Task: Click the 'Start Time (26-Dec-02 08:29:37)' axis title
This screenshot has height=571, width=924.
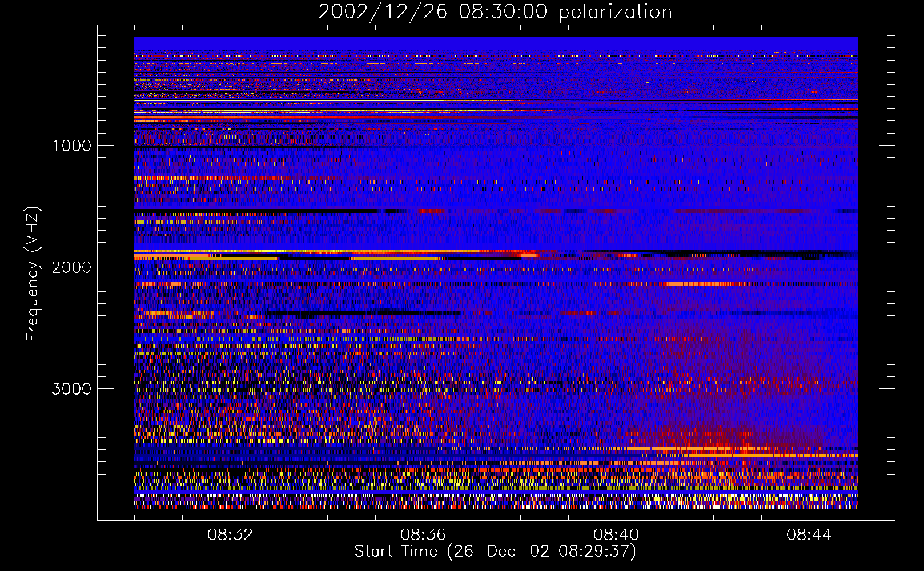Action: pos(495,552)
